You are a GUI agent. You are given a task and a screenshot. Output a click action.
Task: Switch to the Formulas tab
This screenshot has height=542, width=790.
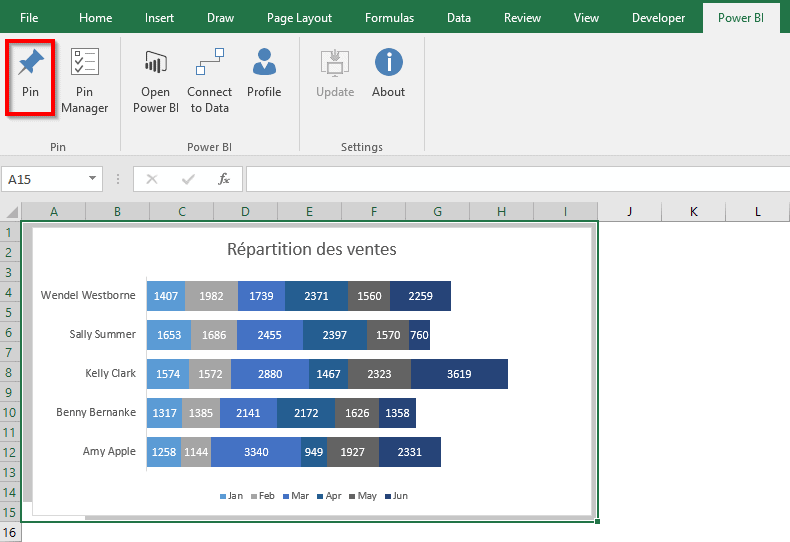[x=389, y=18]
